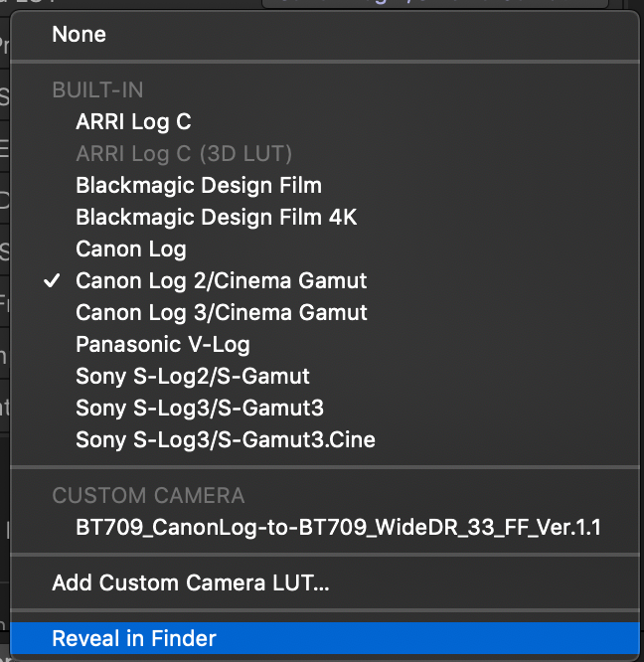Choose Sony S-Log3/S-Gamut3.Cine
This screenshot has height=662, width=644.
(226, 439)
